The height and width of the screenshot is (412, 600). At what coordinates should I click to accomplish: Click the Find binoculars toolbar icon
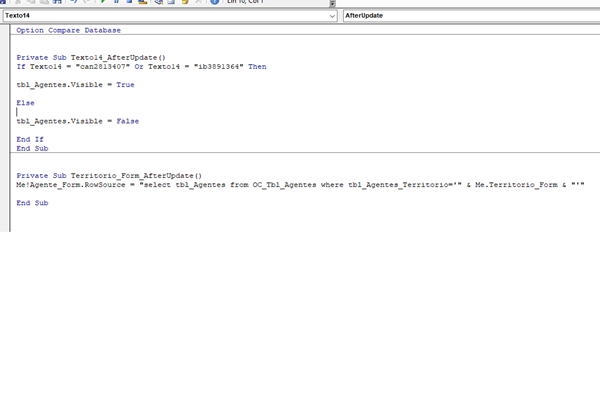57,1
